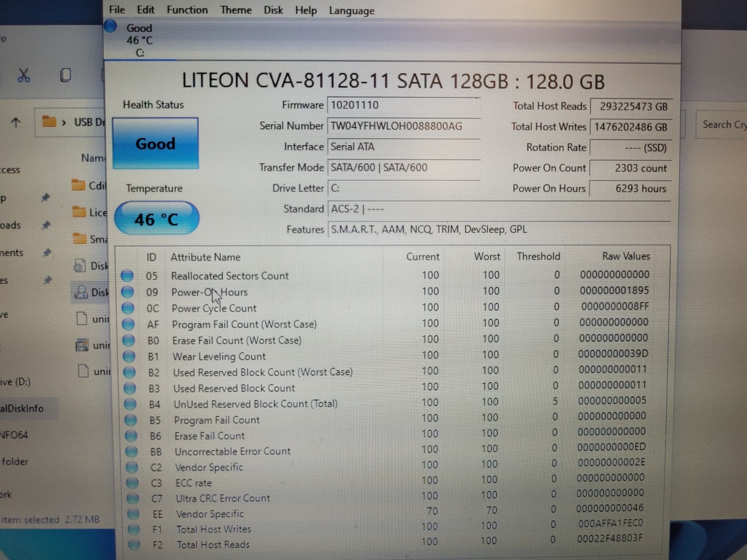Click the Features field
The height and width of the screenshot is (560, 747).
pyautogui.click(x=499, y=230)
